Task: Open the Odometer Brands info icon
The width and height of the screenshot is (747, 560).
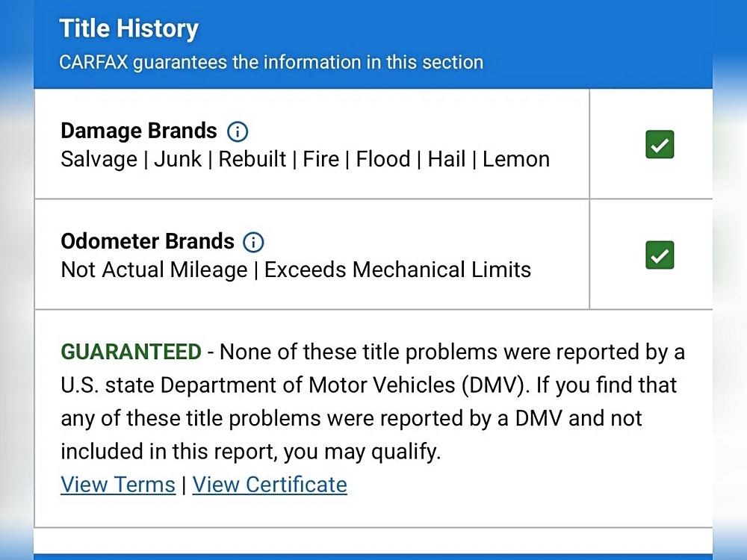Action: click(x=254, y=243)
